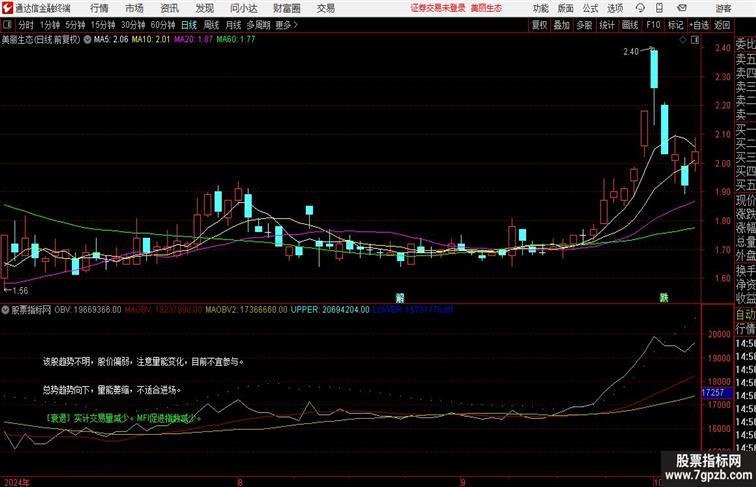
Task: Switch to the 月线 monthly tab
Action: (233, 25)
